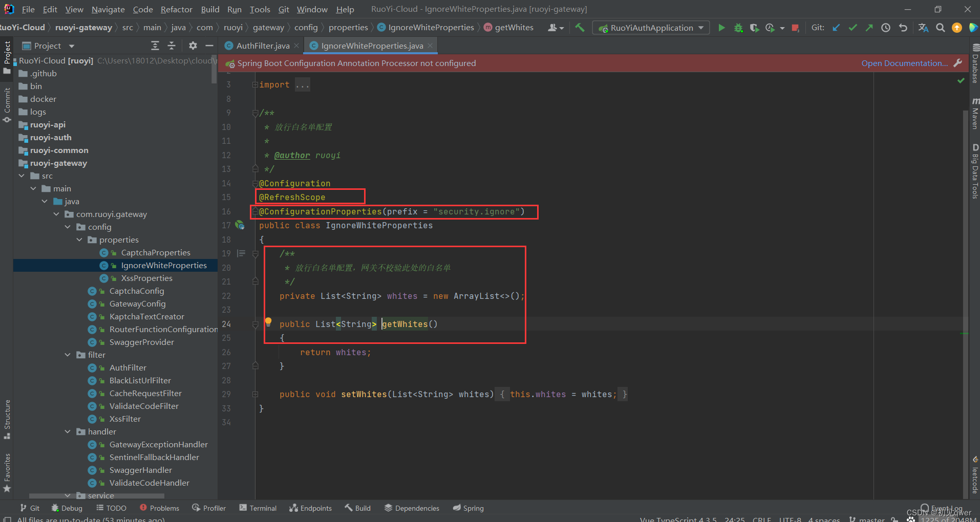Collapse the filter package

coord(68,355)
